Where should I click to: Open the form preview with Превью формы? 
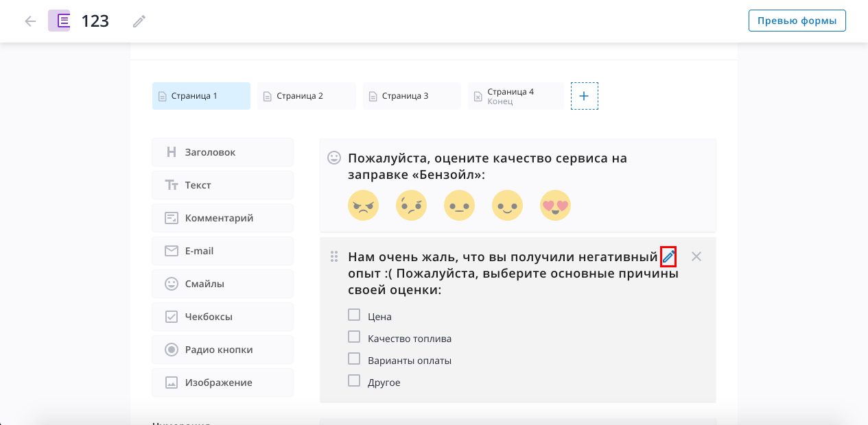pos(797,21)
